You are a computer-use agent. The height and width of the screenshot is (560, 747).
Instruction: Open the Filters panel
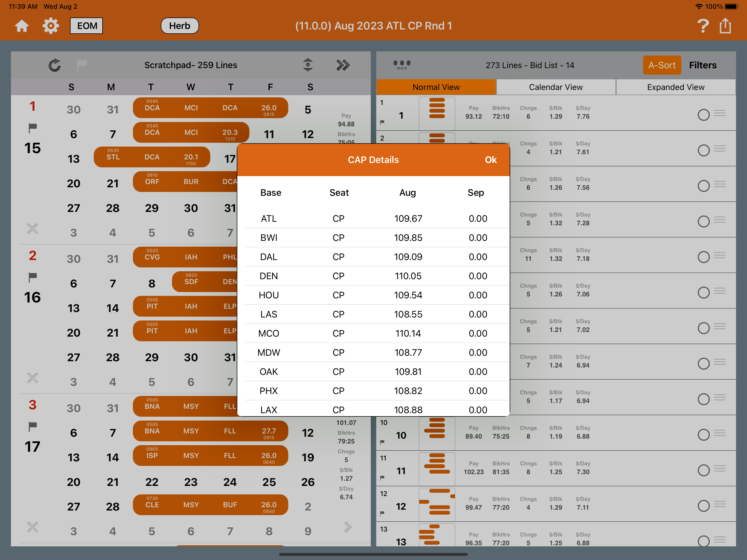coord(702,65)
